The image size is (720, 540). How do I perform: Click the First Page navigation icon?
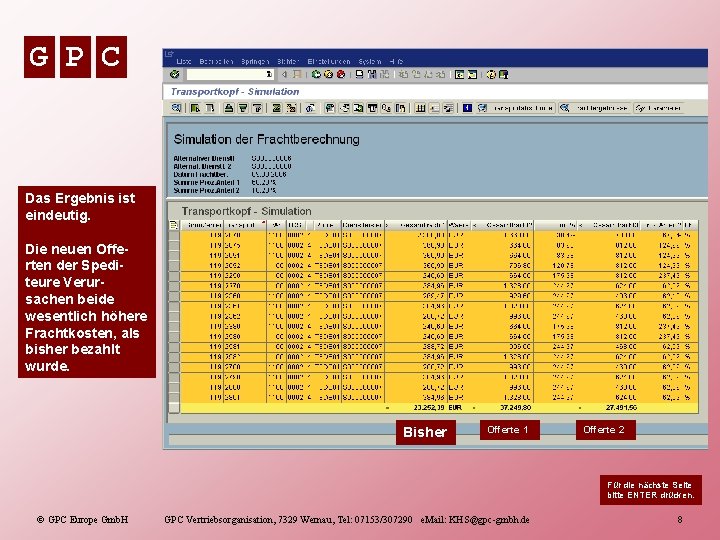click(x=404, y=74)
